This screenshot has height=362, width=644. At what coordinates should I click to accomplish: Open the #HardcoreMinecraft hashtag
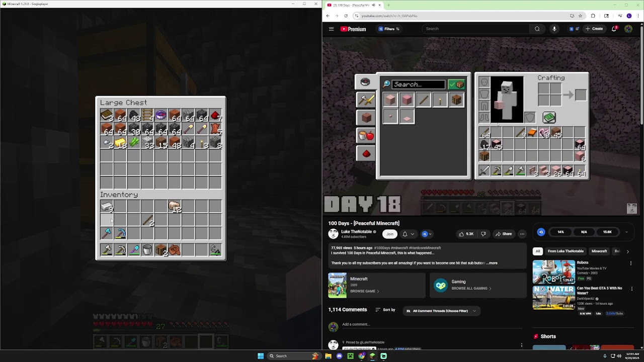point(425,248)
